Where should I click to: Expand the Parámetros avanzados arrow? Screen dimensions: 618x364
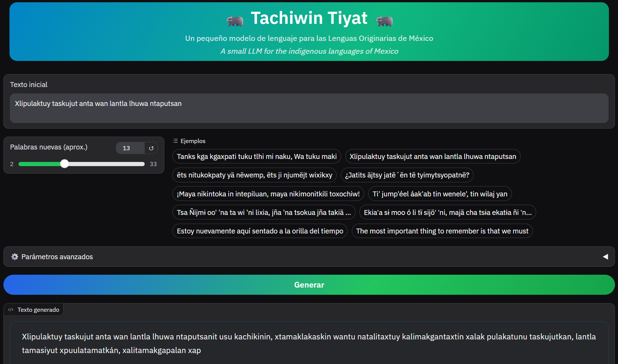[x=605, y=257]
